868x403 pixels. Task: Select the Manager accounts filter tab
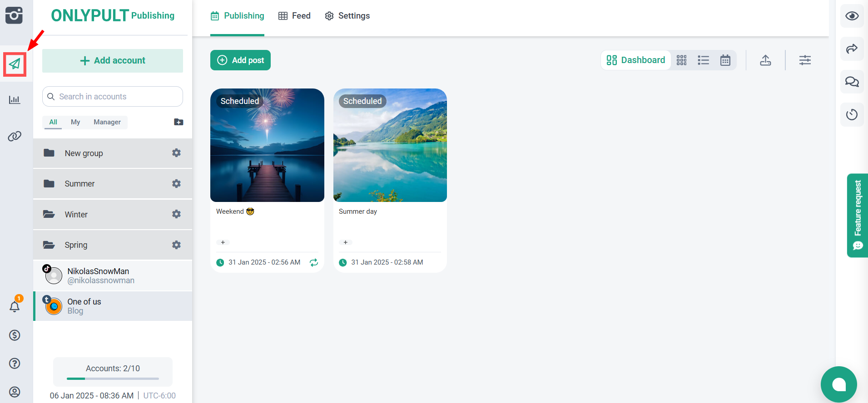(107, 122)
